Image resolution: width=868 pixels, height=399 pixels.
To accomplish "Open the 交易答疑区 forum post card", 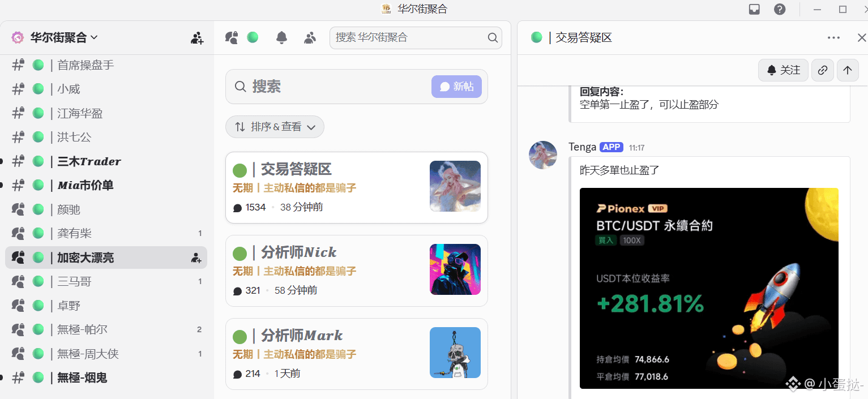I will [x=357, y=187].
